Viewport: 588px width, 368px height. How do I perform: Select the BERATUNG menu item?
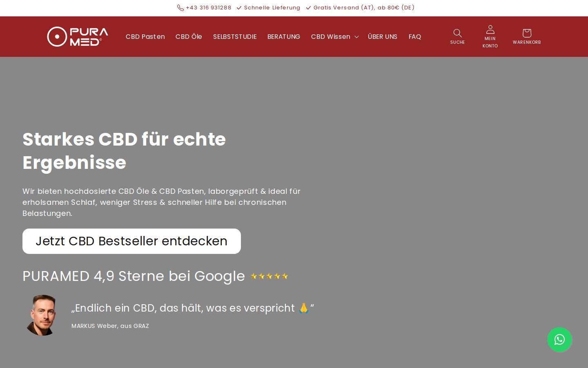click(284, 37)
